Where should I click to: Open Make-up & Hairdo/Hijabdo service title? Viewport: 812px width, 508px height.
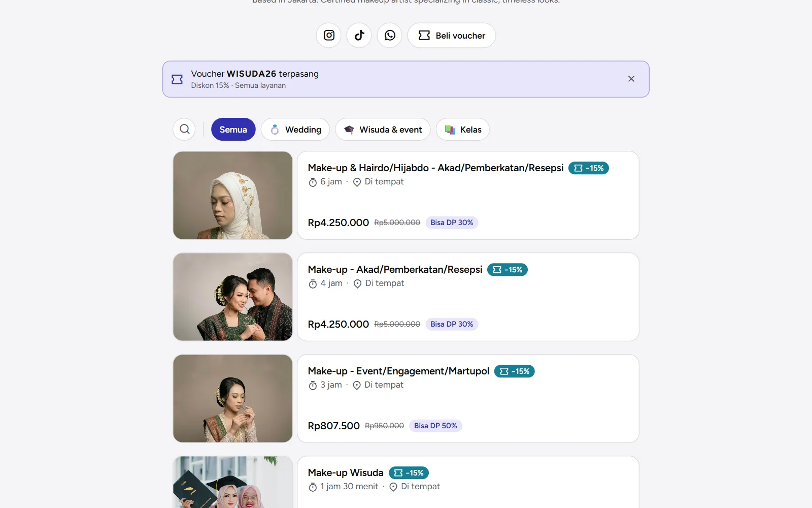[435, 168]
